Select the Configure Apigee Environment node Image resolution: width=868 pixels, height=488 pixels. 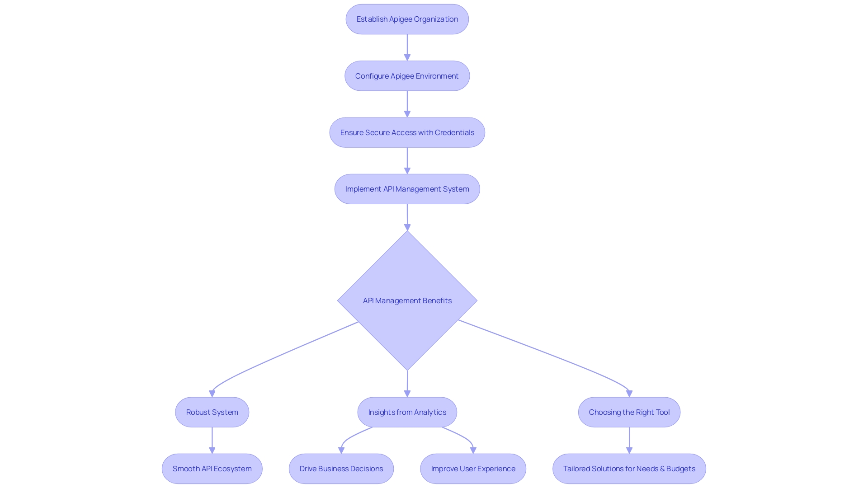point(407,75)
